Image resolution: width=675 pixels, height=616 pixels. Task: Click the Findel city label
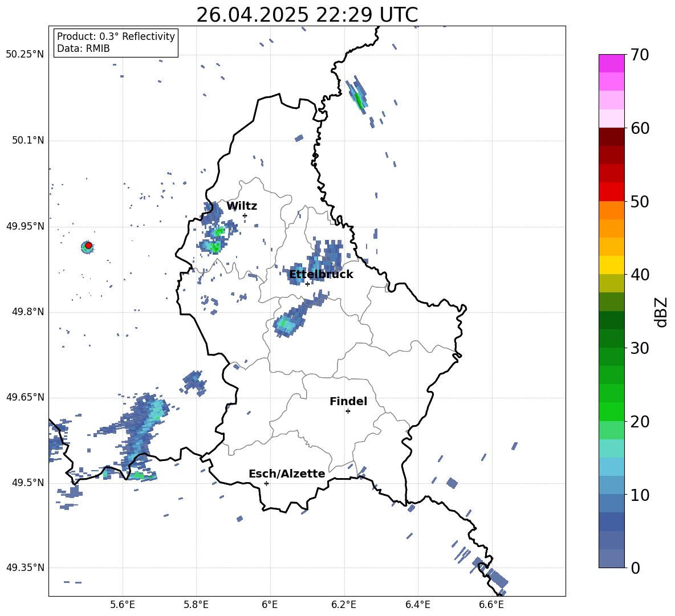pyautogui.click(x=348, y=401)
